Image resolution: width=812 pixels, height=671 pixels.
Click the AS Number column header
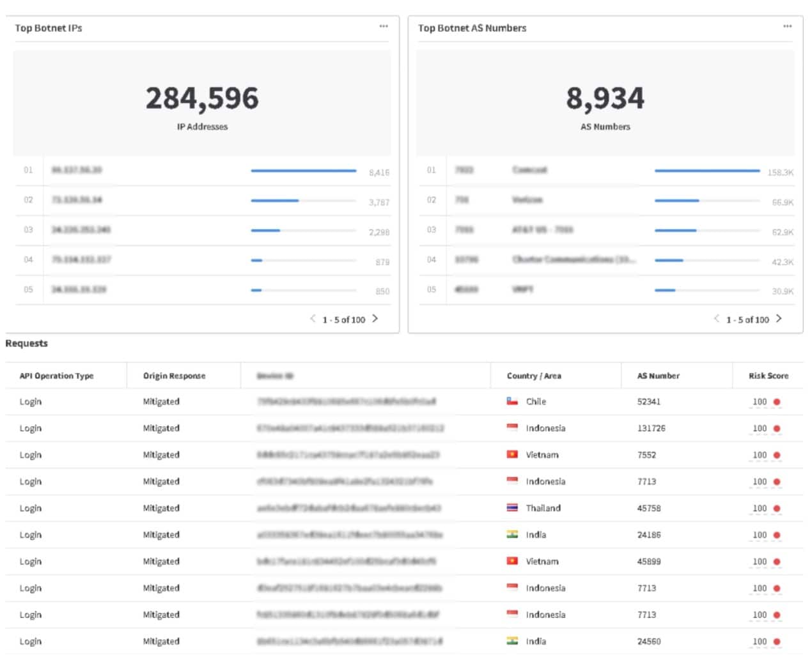tap(658, 376)
